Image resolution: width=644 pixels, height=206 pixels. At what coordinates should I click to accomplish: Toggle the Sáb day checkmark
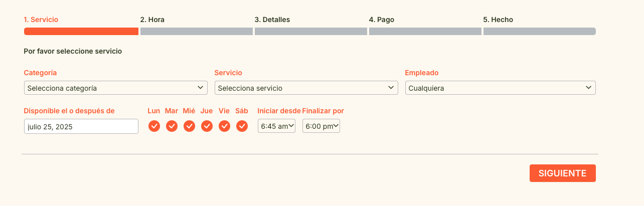click(x=242, y=126)
